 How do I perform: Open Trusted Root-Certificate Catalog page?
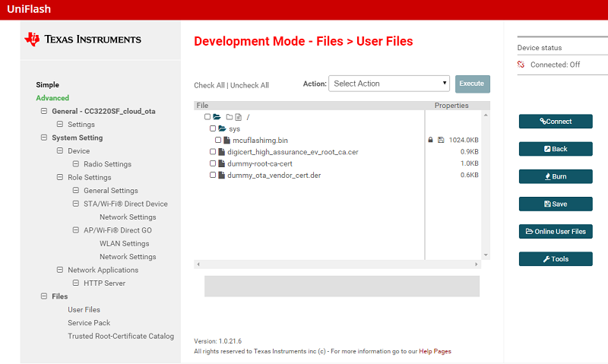tap(121, 336)
